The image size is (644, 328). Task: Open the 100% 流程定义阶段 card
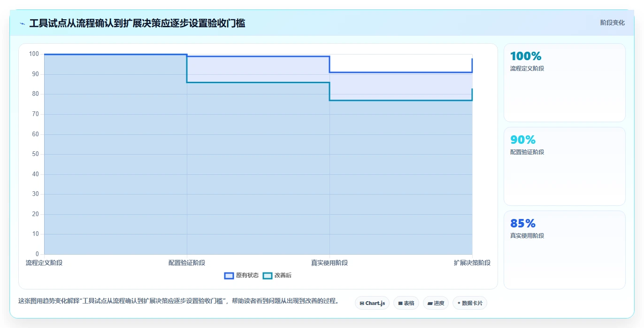click(x=565, y=83)
